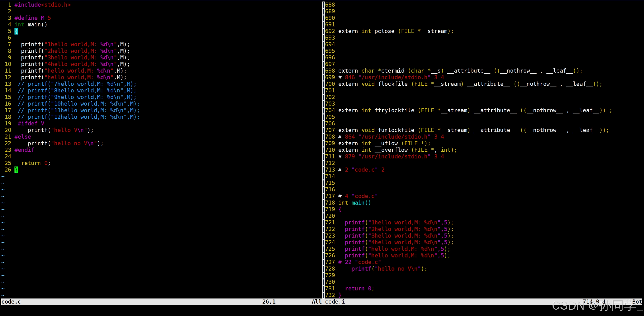Click line number 732 in right pane
This screenshot has height=316, width=644.
point(330,295)
